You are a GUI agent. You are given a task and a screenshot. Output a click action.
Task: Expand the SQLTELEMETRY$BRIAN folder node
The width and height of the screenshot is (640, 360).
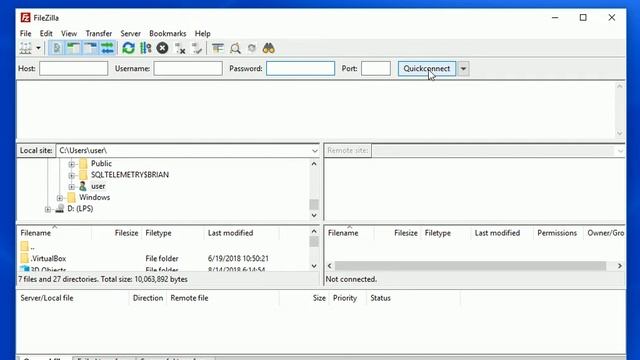pos(71,176)
